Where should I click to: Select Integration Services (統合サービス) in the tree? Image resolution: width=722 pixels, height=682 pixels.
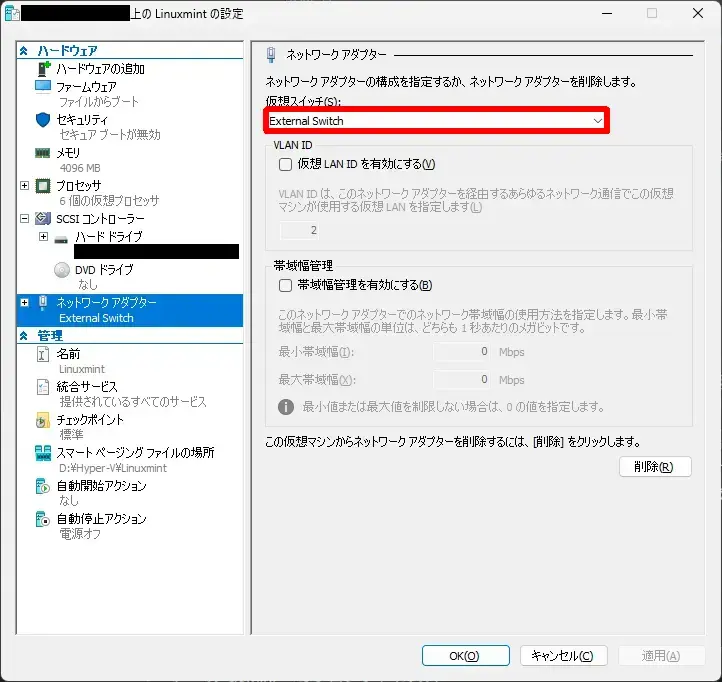(87, 387)
